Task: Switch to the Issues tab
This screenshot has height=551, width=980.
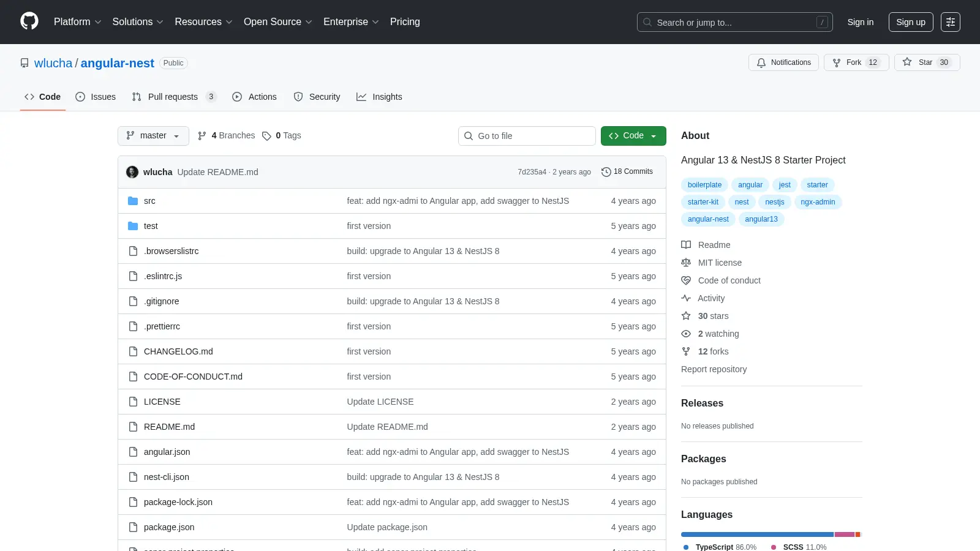Action: [96, 97]
